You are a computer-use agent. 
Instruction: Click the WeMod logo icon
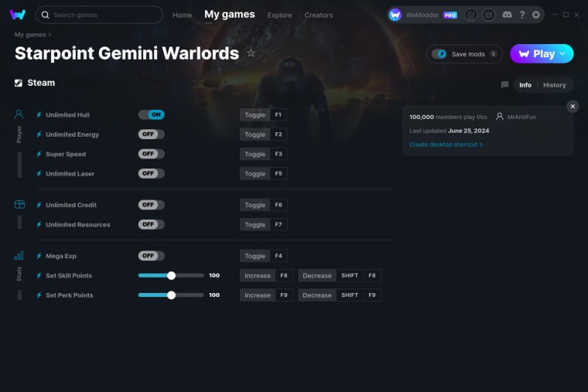point(17,15)
